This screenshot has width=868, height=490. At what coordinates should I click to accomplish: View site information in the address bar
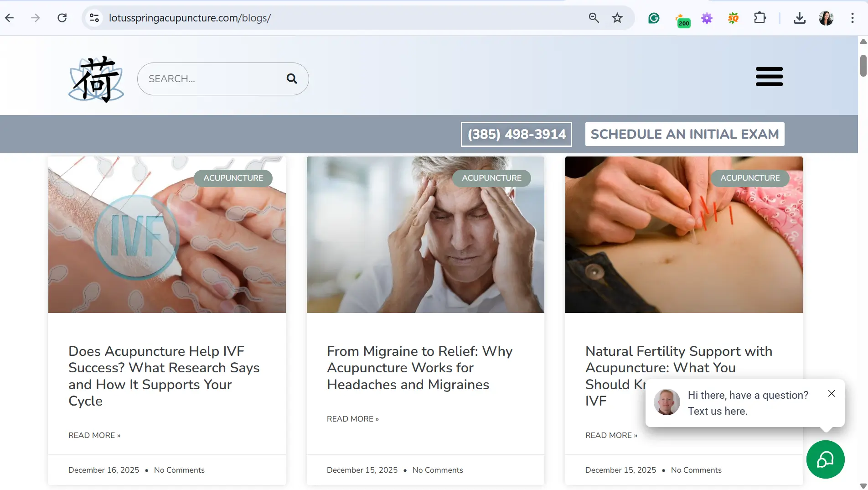click(x=94, y=18)
